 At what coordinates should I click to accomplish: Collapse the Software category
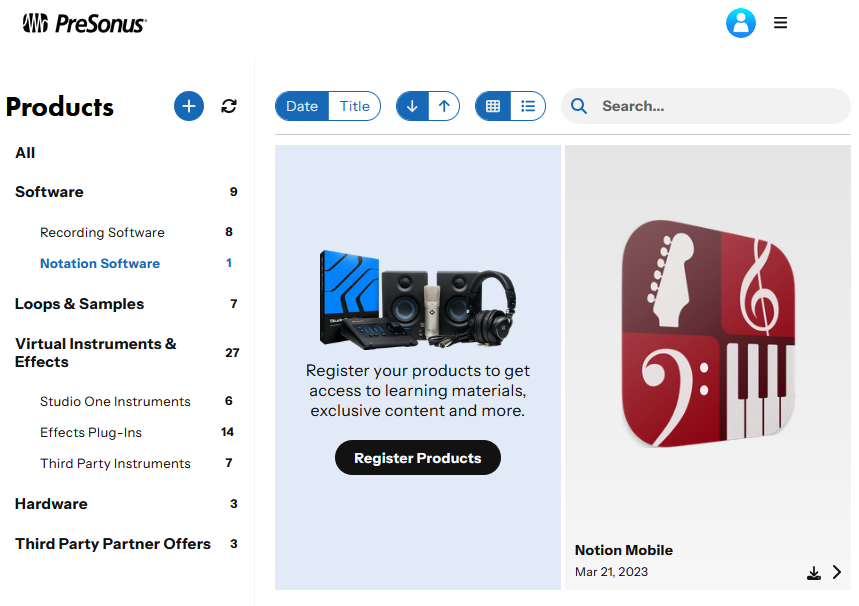click(x=49, y=192)
